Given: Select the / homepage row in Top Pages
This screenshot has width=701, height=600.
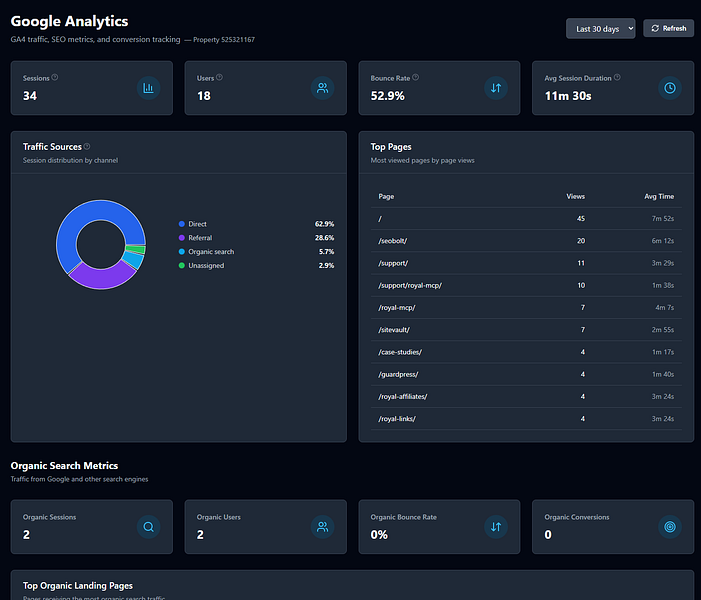Looking at the screenshot, I should click(526, 219).
